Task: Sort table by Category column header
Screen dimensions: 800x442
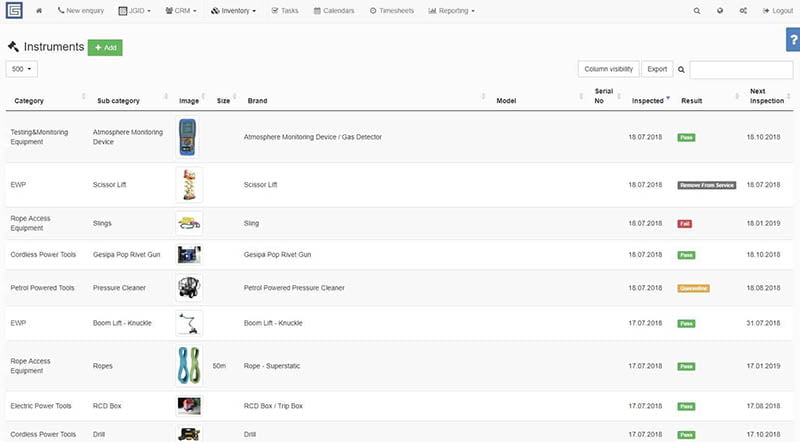Action: [30, 101]
